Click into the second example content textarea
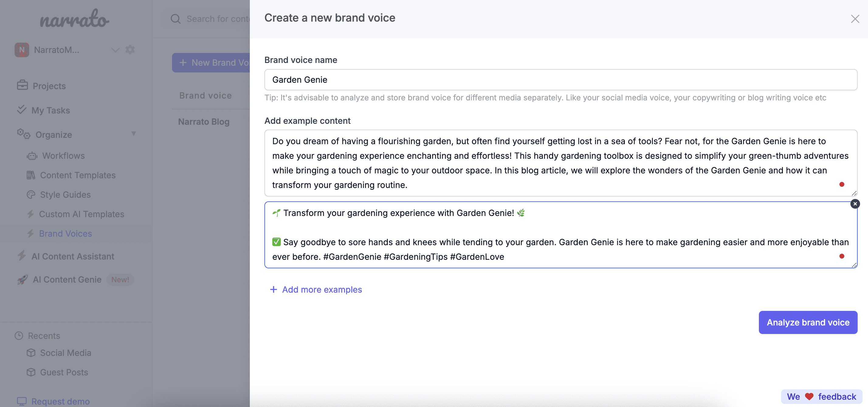This screenshot has width=868, height=407. click(x=561, y=235)
